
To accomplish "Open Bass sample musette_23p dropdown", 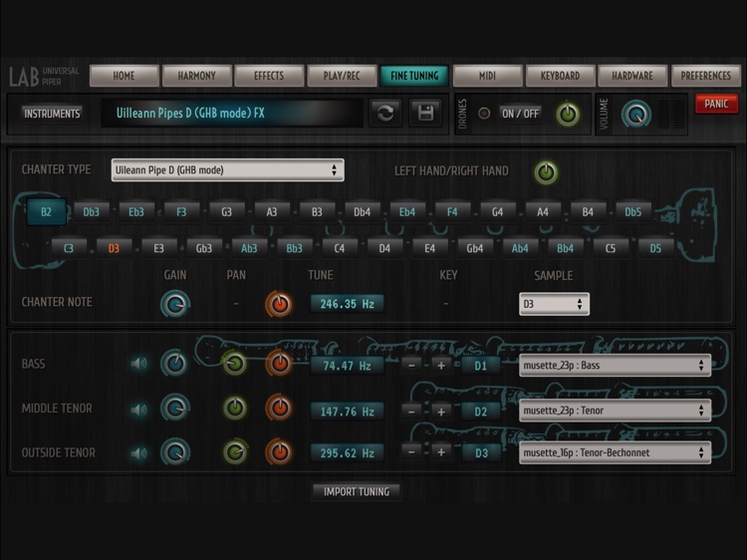I will pos(616,366).
